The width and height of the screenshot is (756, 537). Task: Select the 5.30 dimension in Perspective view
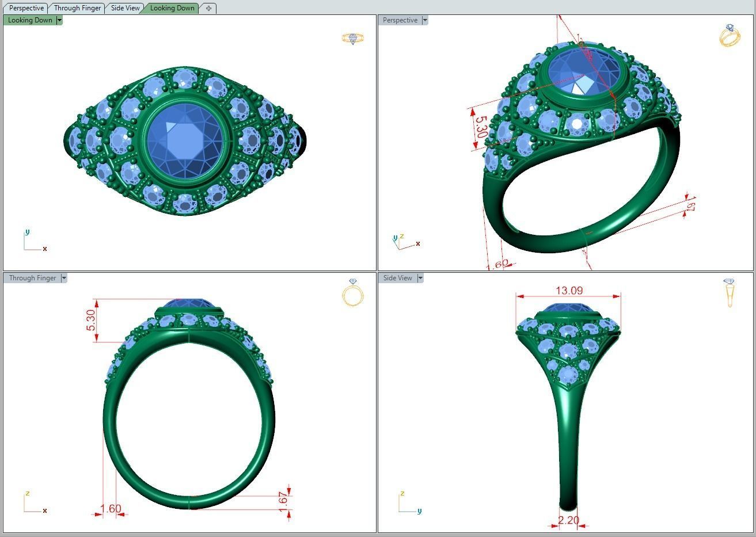(x=481, y=128)
